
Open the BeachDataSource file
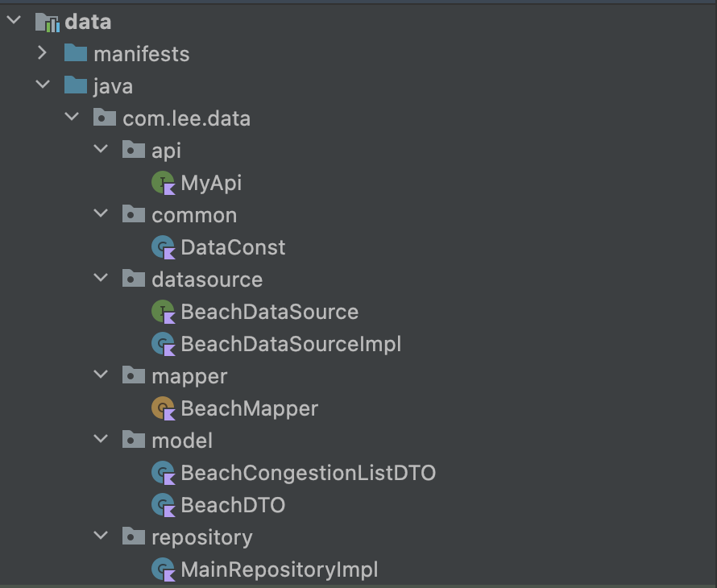(x=270, y=312)
